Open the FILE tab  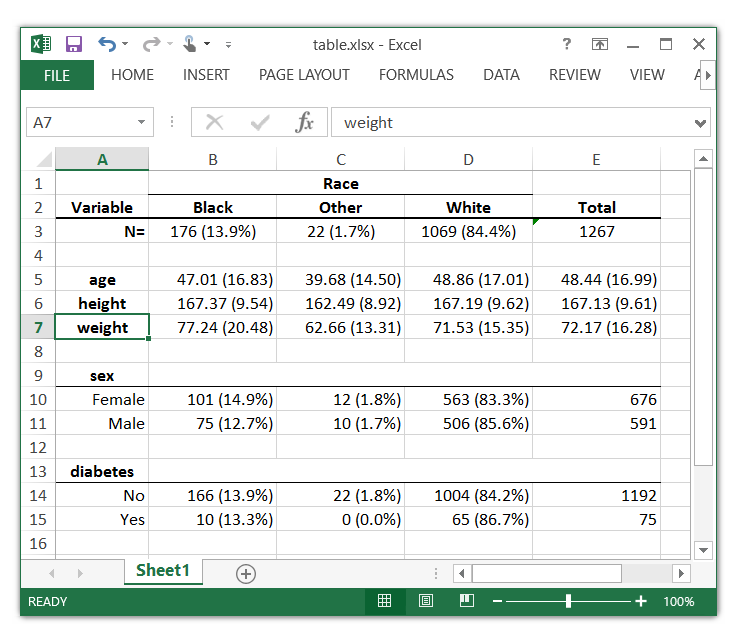(57, 75)
